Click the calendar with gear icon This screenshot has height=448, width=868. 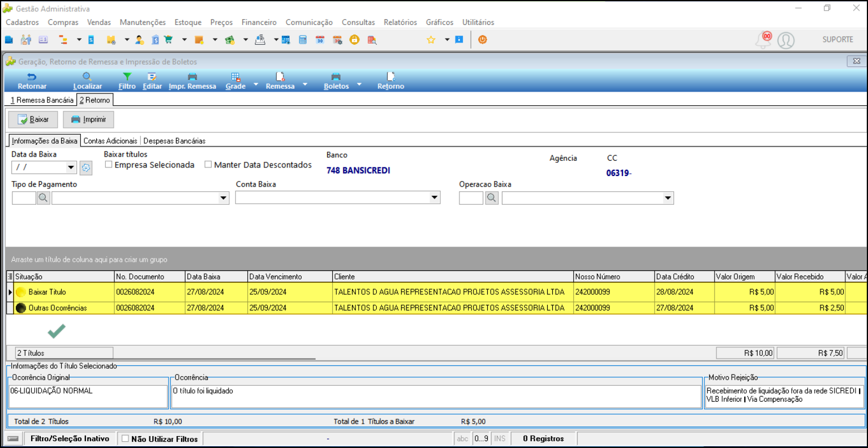click(337, 40)
